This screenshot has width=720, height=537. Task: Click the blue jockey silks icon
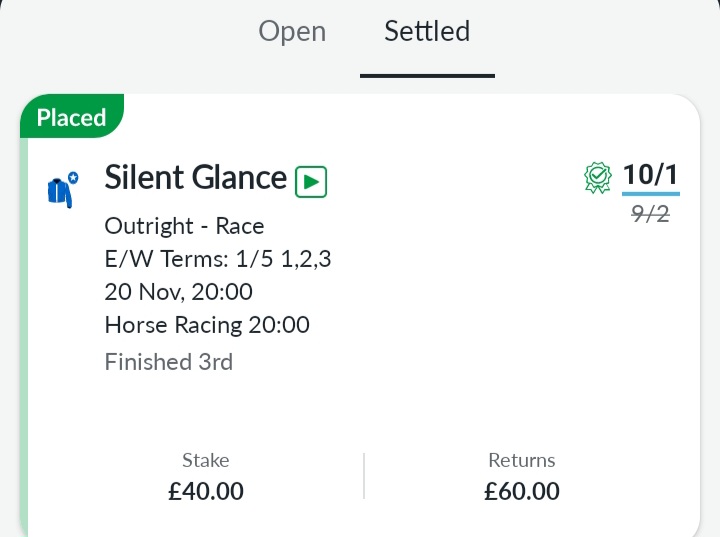63,190
